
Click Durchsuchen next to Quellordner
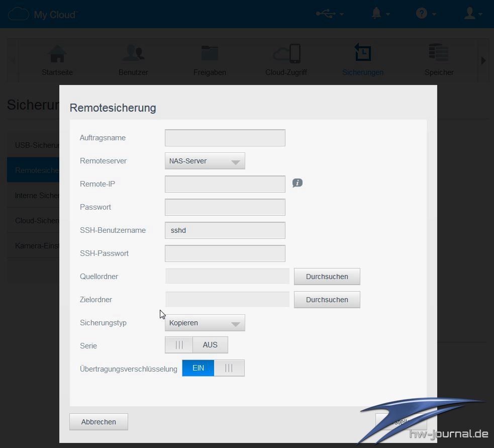click(x=327, y=277)
